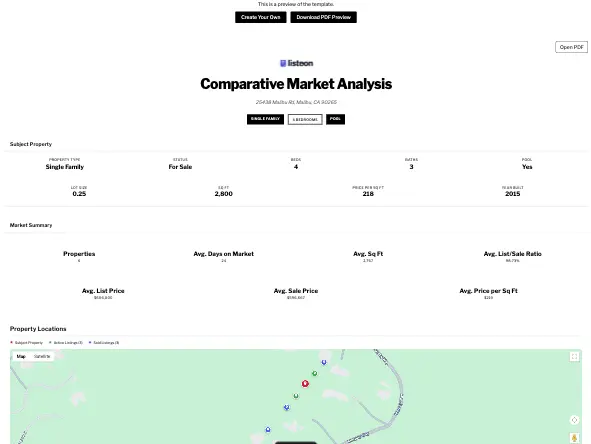Click the Download PDF Preview button

pos(323,17)
